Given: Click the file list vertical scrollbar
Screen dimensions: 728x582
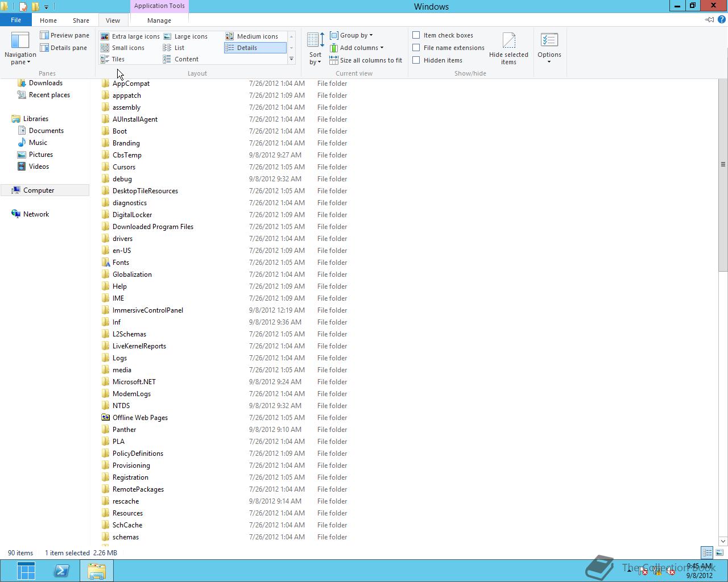Looking at the screenshot, I should (723, 176).
